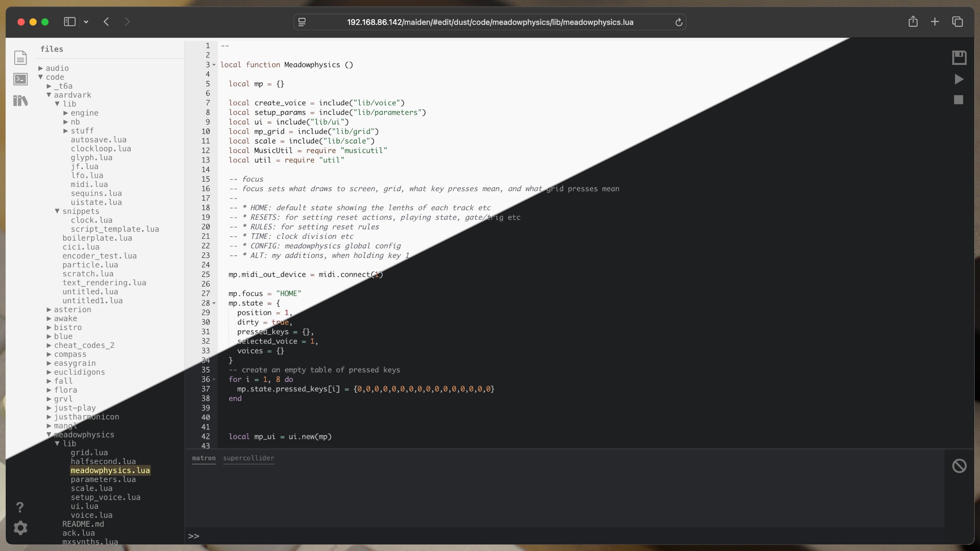Open the library books icon
Viewport: 980px width, 551px height.
(20, 100)
